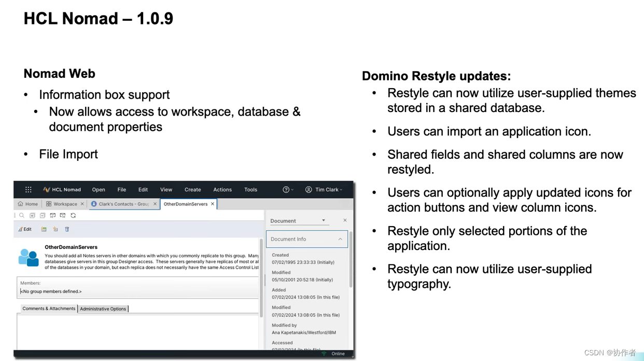Click the Wi-Fi Online status icon
Image resolution: width=644 pixels, height=361 pixels.
point(324,354)
